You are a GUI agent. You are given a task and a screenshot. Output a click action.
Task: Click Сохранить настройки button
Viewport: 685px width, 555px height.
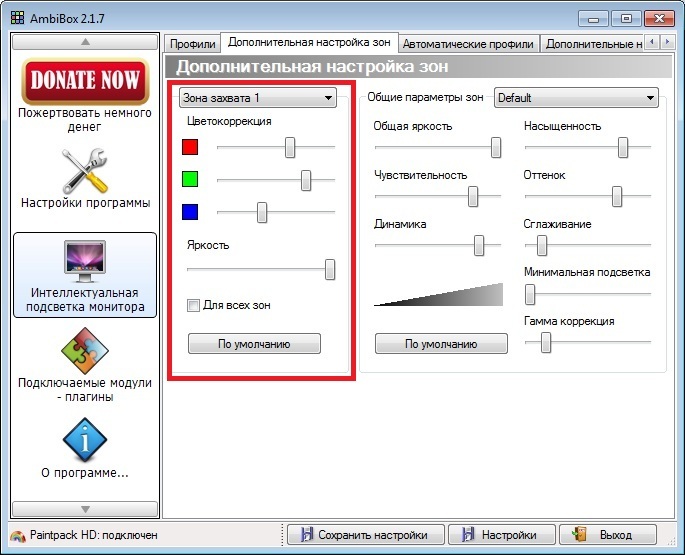(366, 534)
